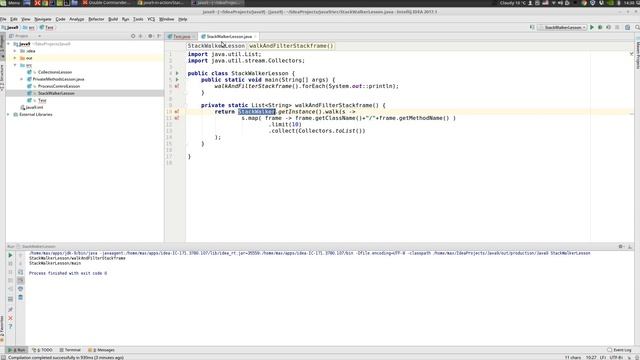The image size is (640, 360).
Task: Open the File menu
Action: (x=3, y=19)
